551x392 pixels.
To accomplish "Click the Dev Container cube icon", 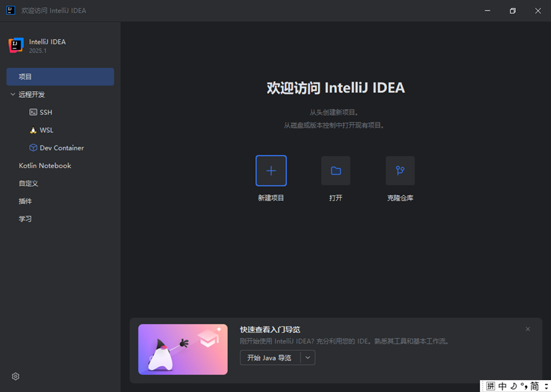I will (33, 147).
